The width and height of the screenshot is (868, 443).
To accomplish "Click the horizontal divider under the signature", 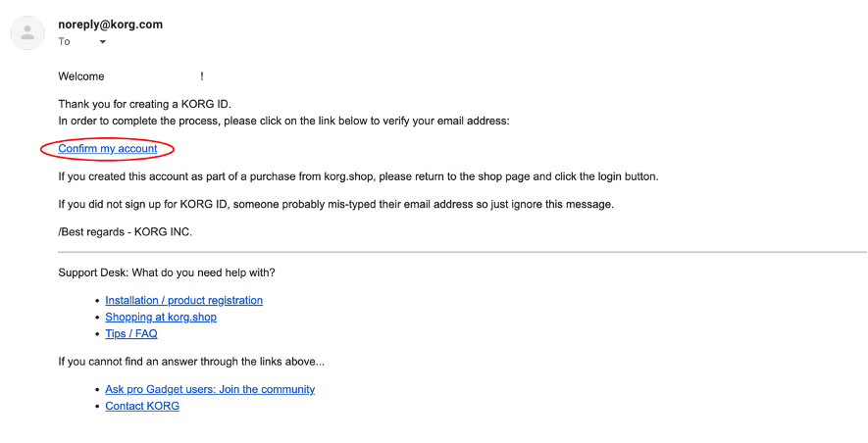I will pyautogui.click(x=462, y=252).
